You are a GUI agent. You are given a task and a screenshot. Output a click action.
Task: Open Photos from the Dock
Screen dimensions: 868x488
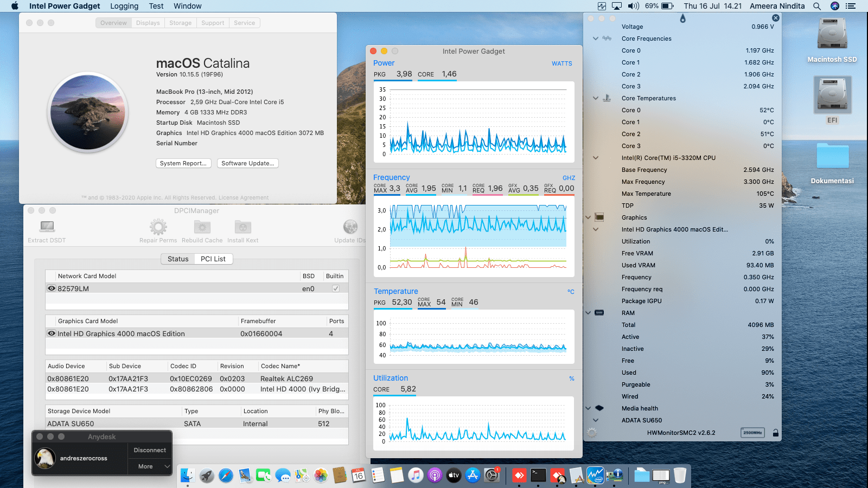321,476
